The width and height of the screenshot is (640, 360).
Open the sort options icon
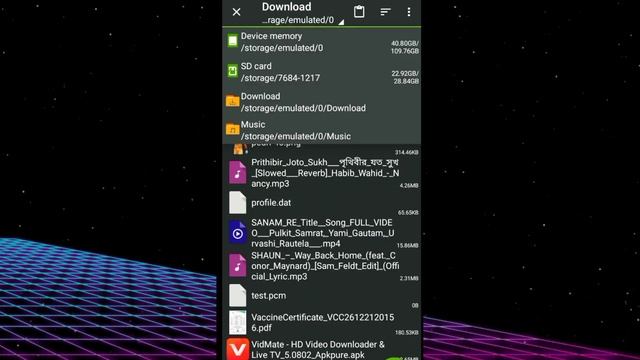(385, 12)
